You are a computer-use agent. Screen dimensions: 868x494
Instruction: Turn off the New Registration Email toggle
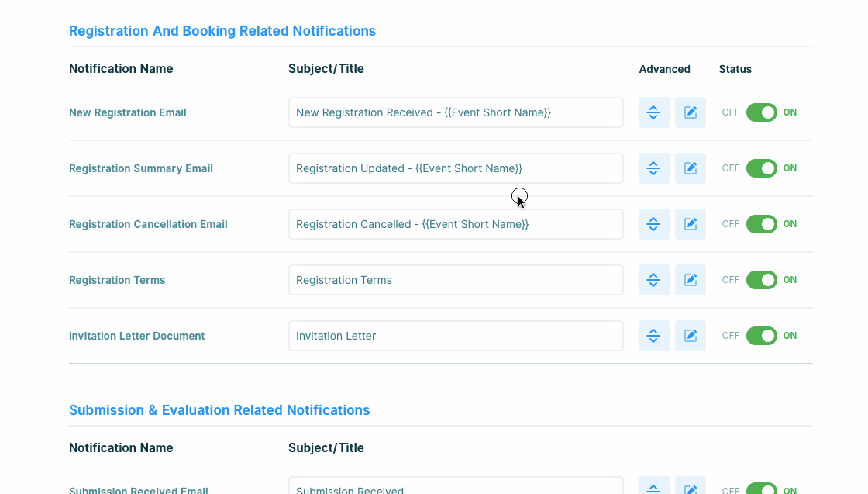[761, 112]
